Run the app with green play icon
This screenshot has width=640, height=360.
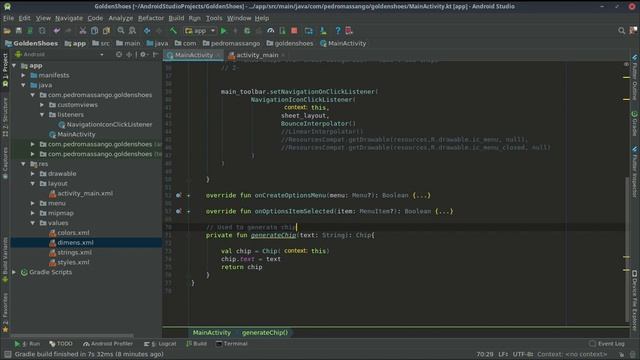[224, 31]
